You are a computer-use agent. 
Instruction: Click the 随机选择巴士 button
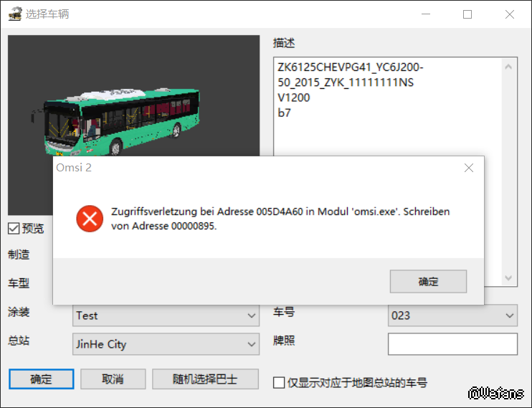tap(205, 379)
